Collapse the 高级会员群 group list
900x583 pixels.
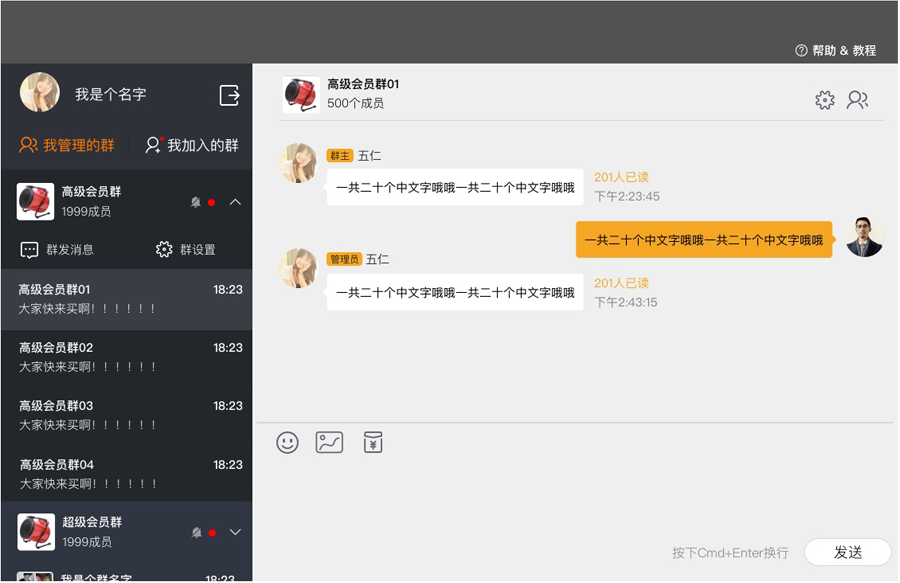[x=235, y=202]
